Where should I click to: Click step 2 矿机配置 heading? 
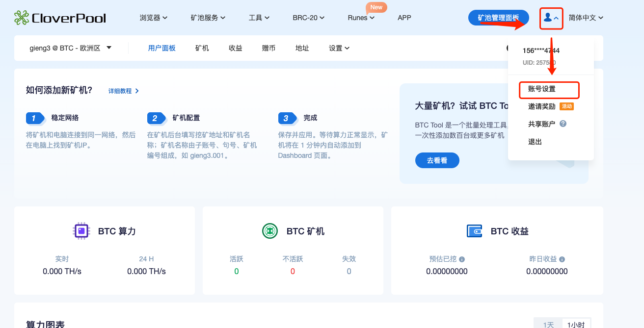coord(186,118)
